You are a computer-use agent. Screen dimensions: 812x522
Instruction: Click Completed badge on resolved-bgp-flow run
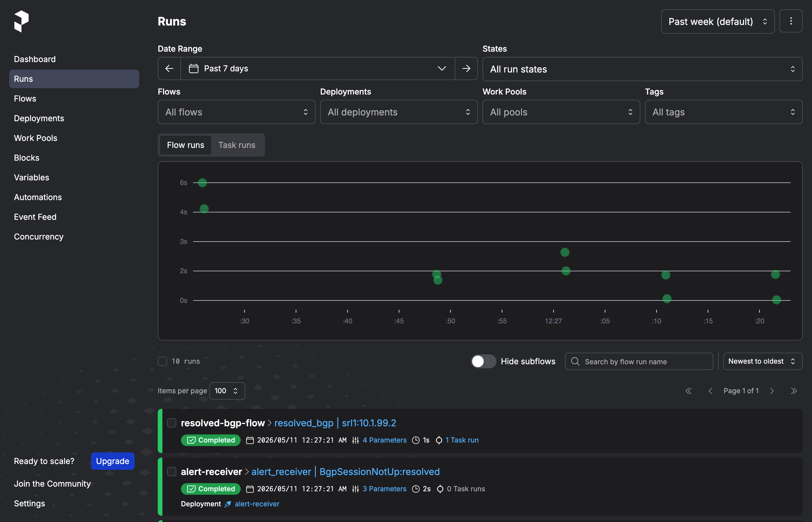(211, 440)
